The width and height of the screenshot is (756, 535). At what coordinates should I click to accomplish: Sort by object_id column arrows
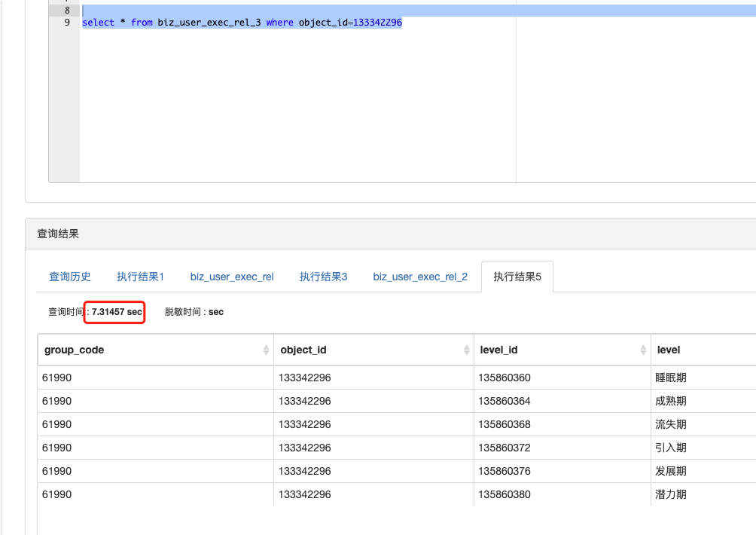466,350
